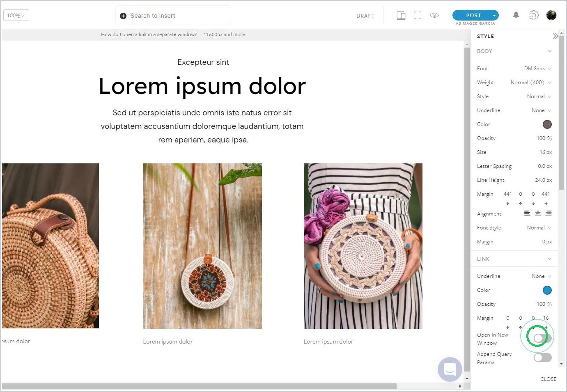Edit Body left margin 441 value
567x392 pixels.
point(508,194)
